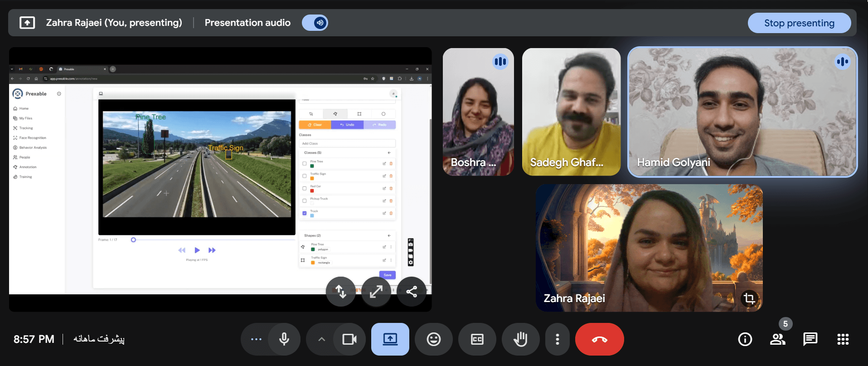Open more options three-dot menu

tap(557, 339)
